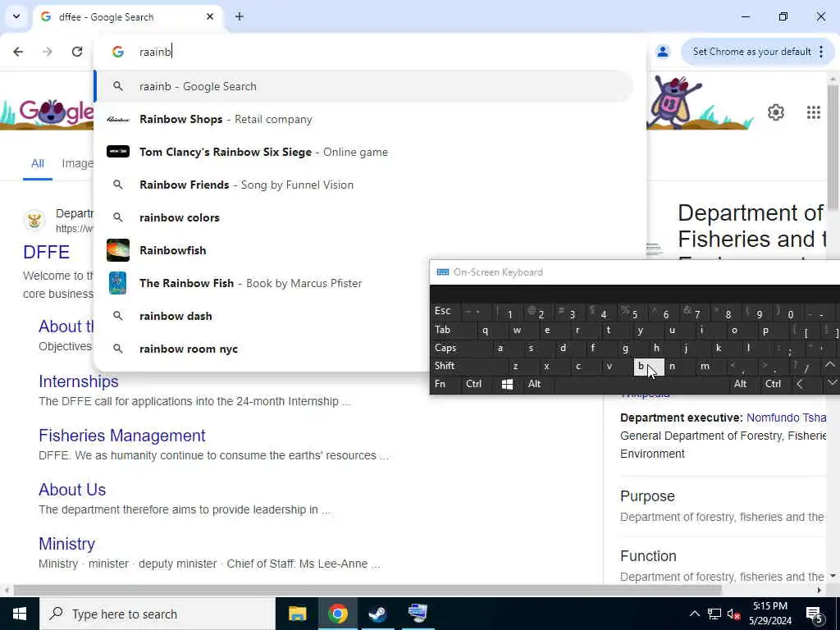Click the vertical page scrollbar thumb
Viewport: 840px width, 630px height.
point(833,148)
